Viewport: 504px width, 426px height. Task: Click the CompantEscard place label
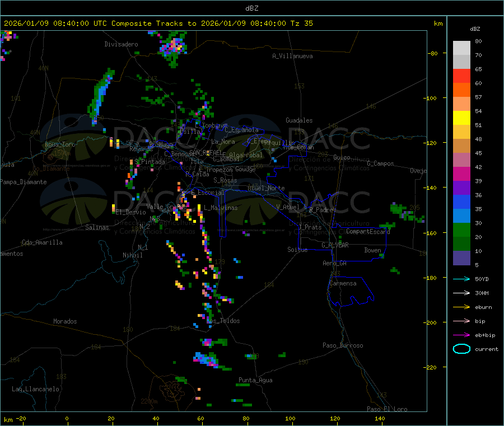click(x=368, y=231)
